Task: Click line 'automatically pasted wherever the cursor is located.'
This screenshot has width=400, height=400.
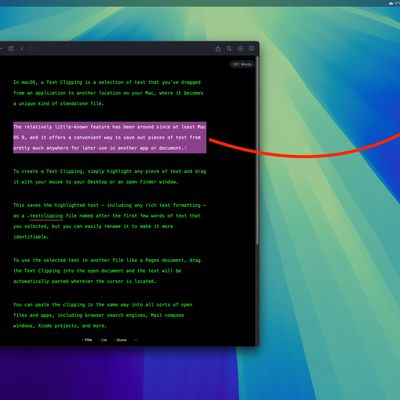Action: 85,281
